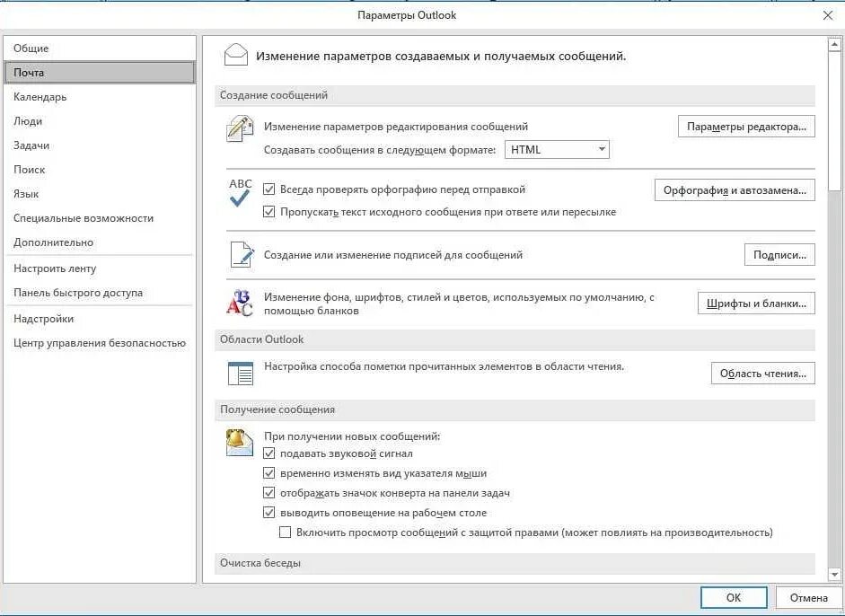Click the fonts and stationery ABC icon

click(239, 303)
